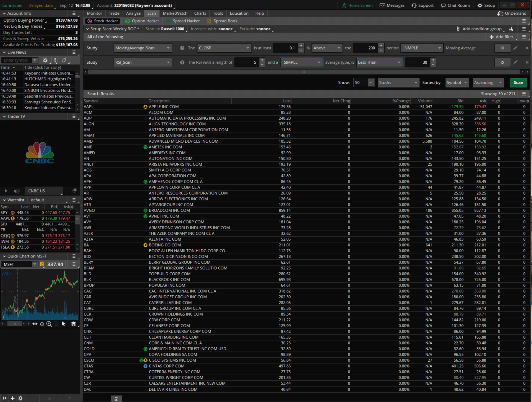The image size is (532, 402).
Task: Click the Quick Chart crosshair pan icon
Action: [42, 324]
